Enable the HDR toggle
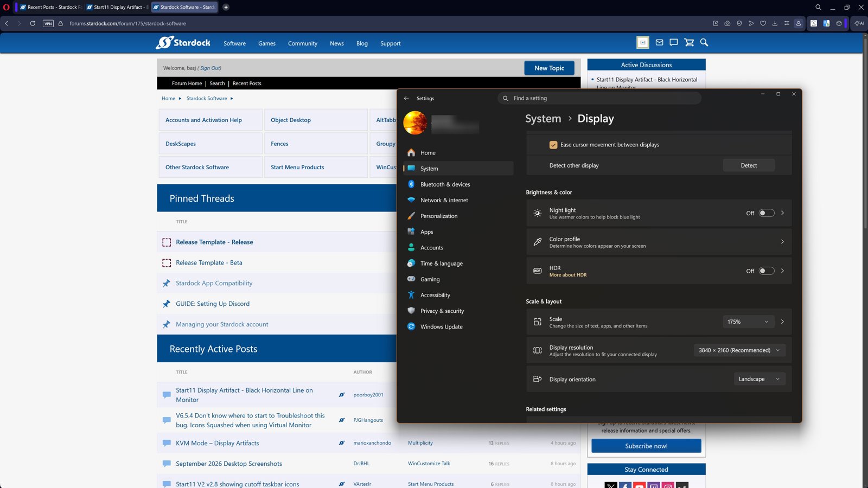Viewport: 868px width, 488px height. tap(766, 271)
